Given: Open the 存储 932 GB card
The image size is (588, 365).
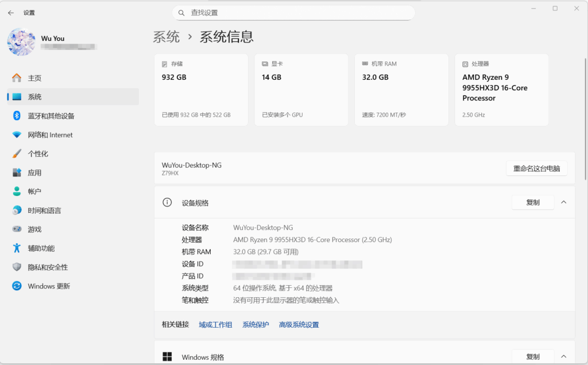Looking at the screenshot, I should [x=201, y=90].
